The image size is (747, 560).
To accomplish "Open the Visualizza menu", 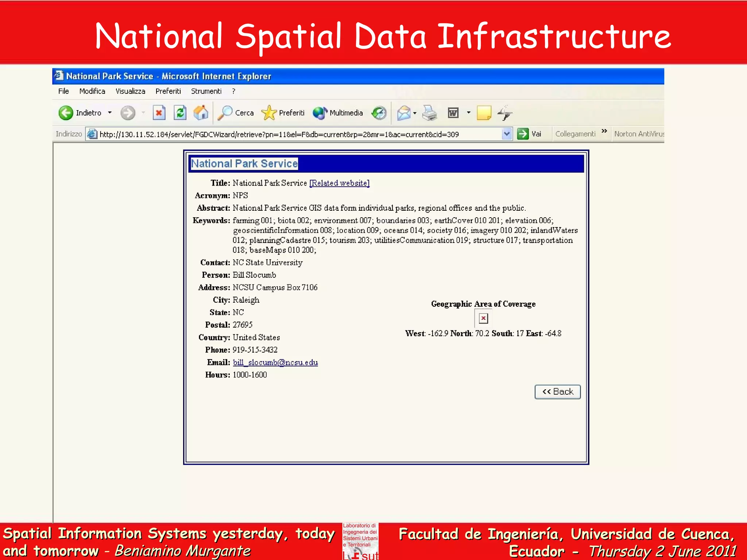I will click(x=130, y=91).
